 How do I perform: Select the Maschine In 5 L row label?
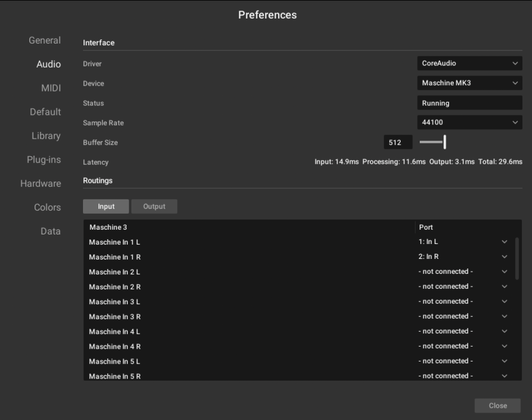pos(114,362)
